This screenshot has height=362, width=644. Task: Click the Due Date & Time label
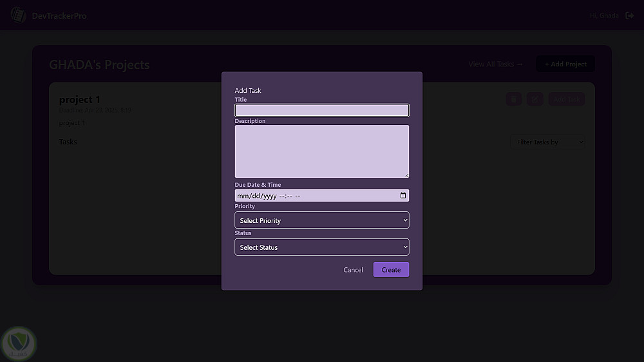point(258,185)
